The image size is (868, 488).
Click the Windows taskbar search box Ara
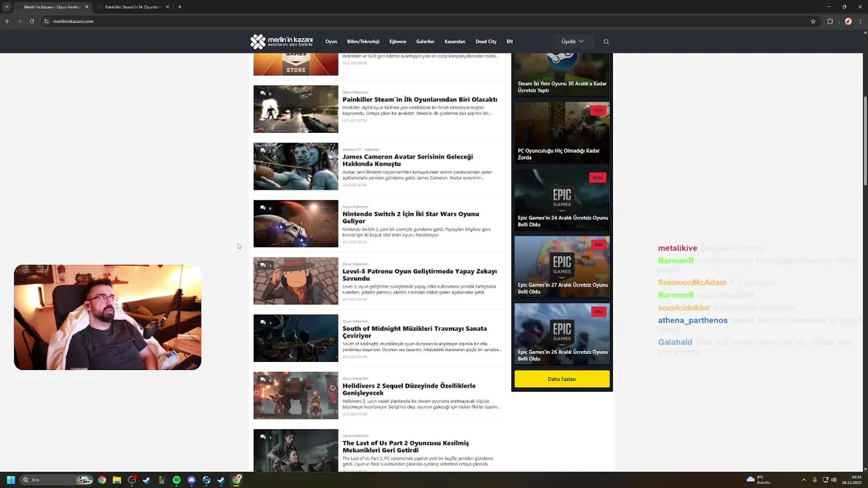point(56,480)
